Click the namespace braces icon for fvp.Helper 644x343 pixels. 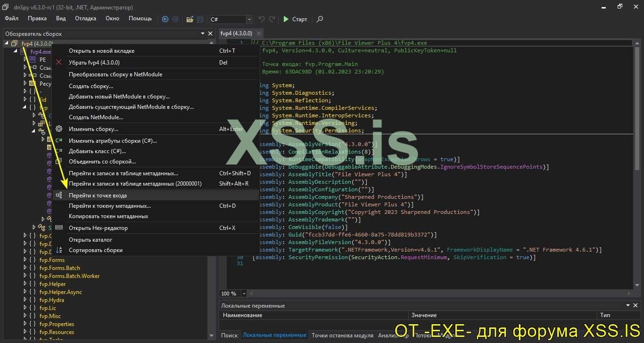(x=32, y=284)
